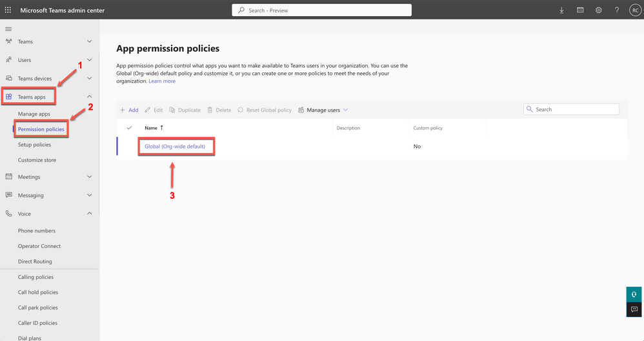Click the Edit toolbar button
The height and width of the screenshot is (341, 644).
[x=154, y=110]
